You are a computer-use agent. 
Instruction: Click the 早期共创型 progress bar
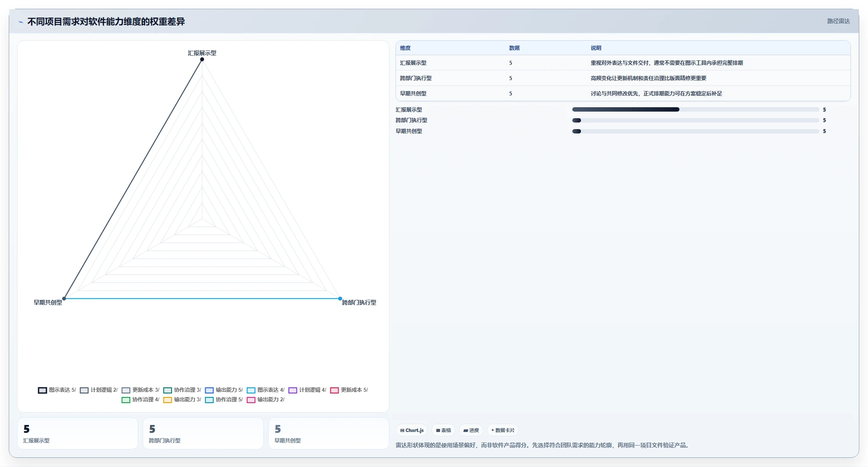coord(696,131)
